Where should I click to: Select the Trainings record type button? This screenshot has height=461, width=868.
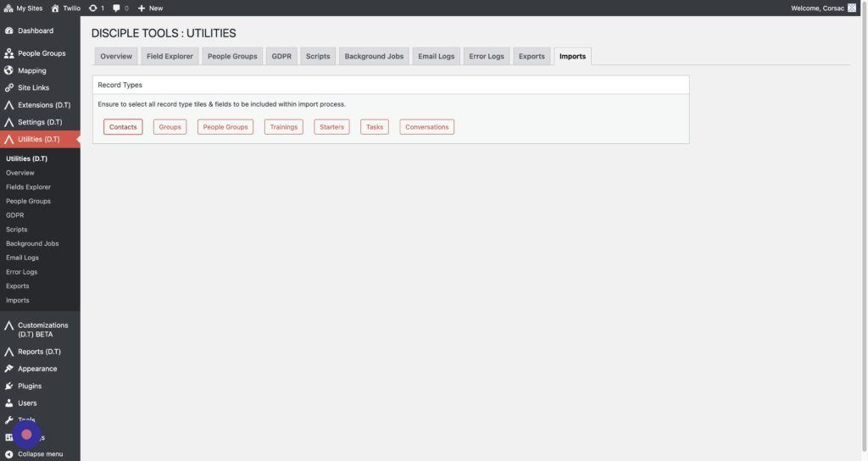coord(283,127)
